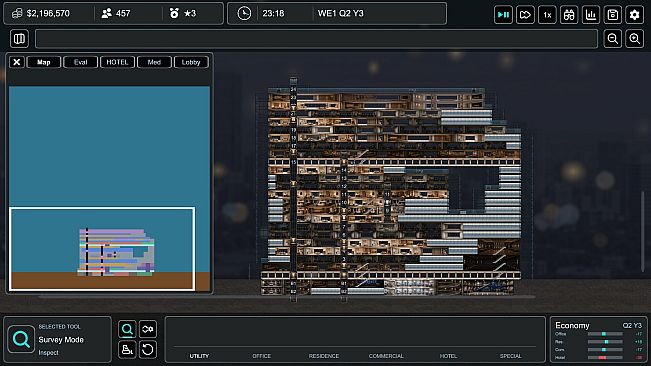The image size is (651, 366).
Task: Click the Office economy slider
Action: [605, 334]
